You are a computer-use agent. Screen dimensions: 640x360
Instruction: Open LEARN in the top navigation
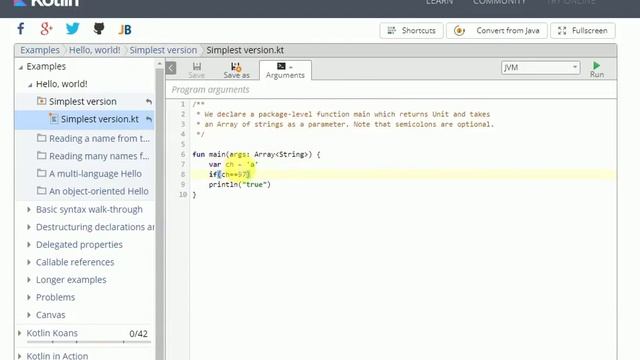[x=440, y=2]
